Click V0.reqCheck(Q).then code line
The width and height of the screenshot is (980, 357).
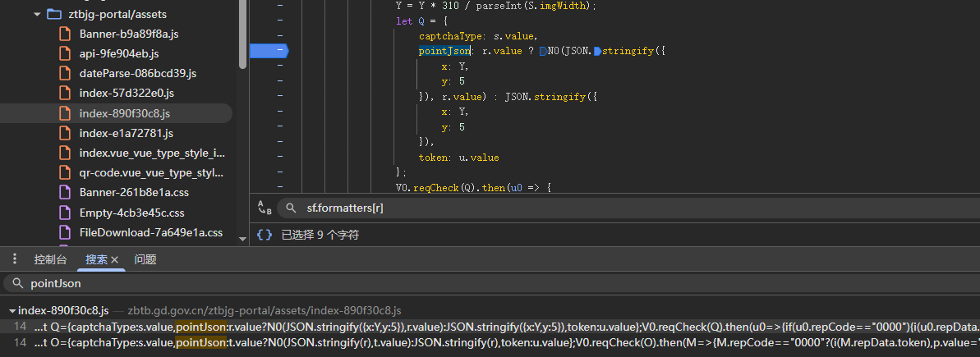473,188
